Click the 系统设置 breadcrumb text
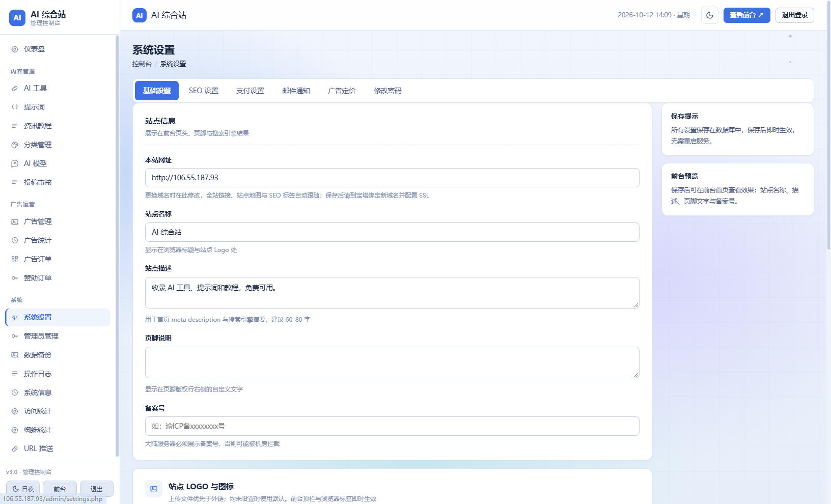Image resolution: width=831 pixels, height=504 pixels. pyautogui.click(x=173, y=64)
